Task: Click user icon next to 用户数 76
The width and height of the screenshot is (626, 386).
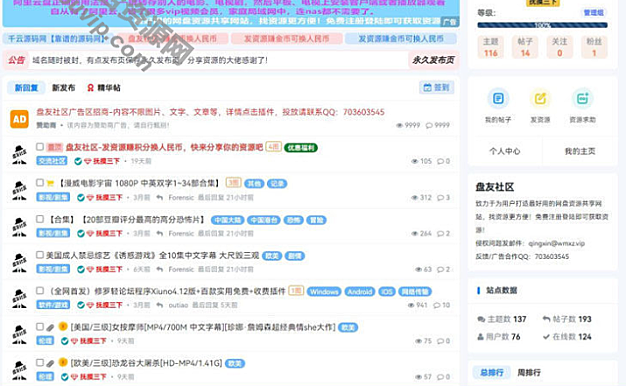Action: click(x=481, y=337)
